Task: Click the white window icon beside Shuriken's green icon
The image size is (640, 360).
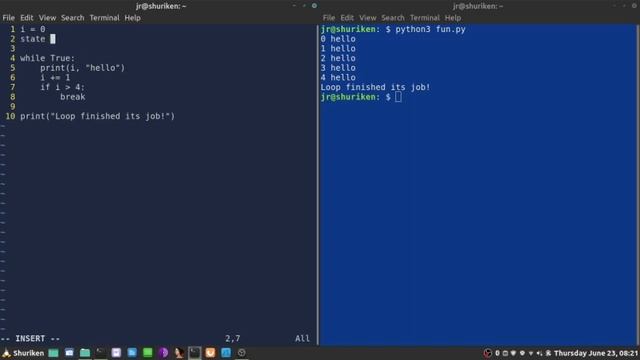Action: 69,353
